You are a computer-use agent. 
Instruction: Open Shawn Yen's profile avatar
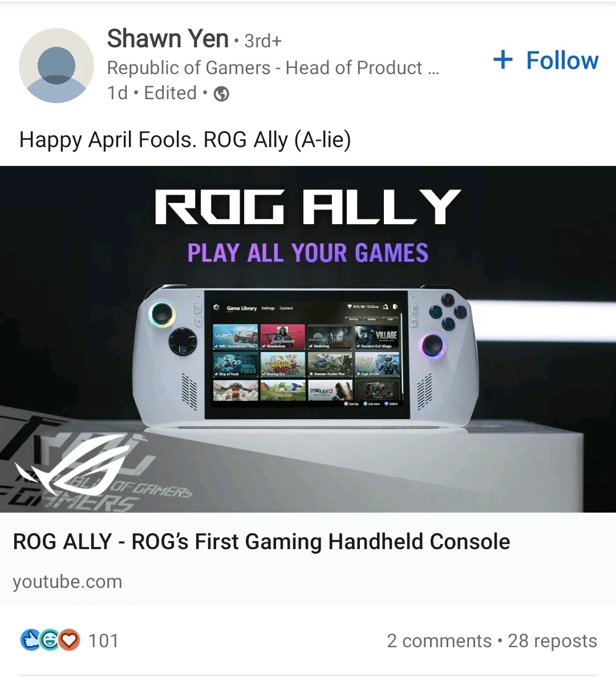pyautogui.click(x=56, y=66)
